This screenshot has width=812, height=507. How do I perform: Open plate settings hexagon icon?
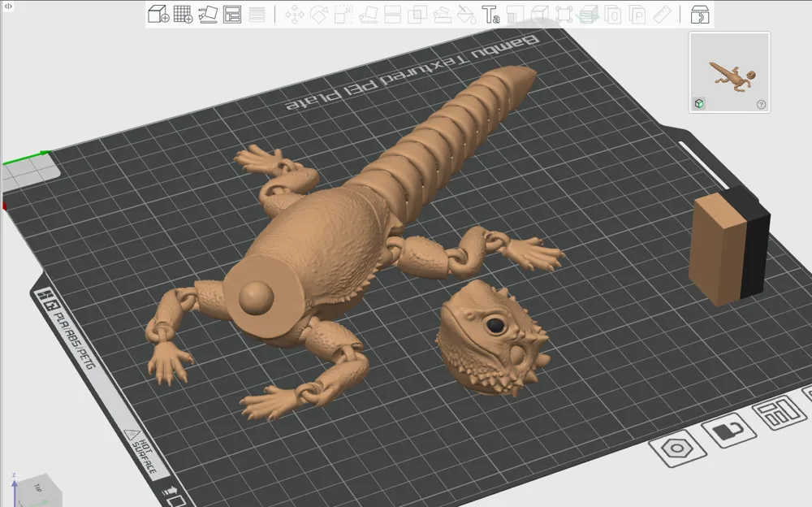678,448
